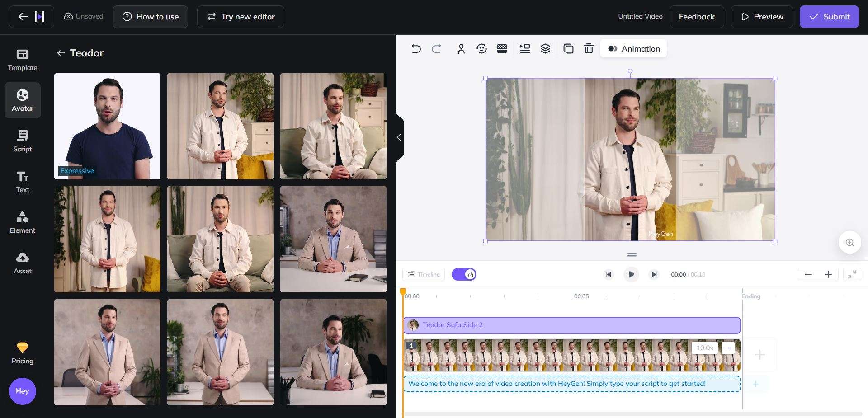Open the How to use guide
This screenshot has height=418, width=868.
point(150,17)
